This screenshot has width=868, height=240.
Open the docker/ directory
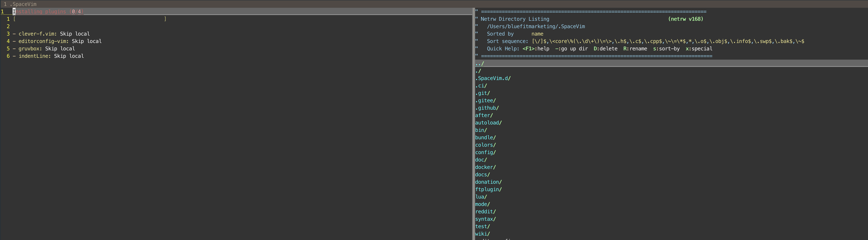[x=486, y=167]
